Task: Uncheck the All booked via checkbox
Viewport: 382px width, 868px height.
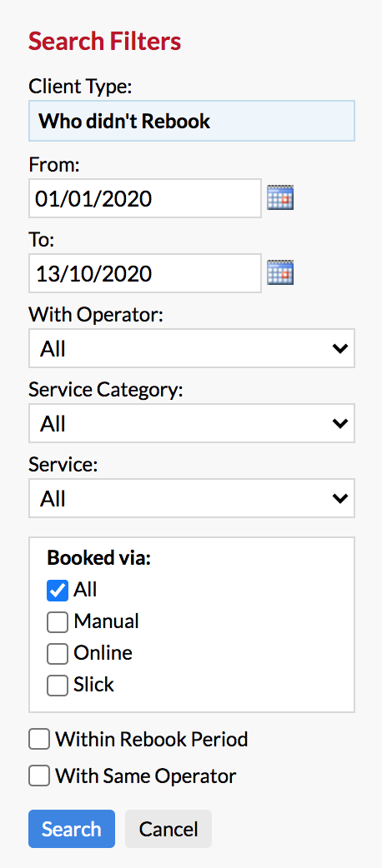Action: pyautogui.click(x=58, y=590)
